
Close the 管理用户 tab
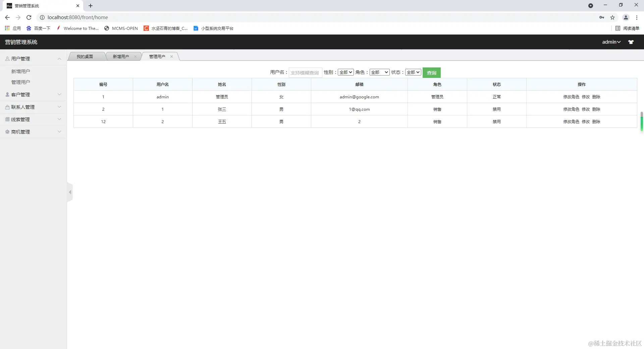coord(171,56)
